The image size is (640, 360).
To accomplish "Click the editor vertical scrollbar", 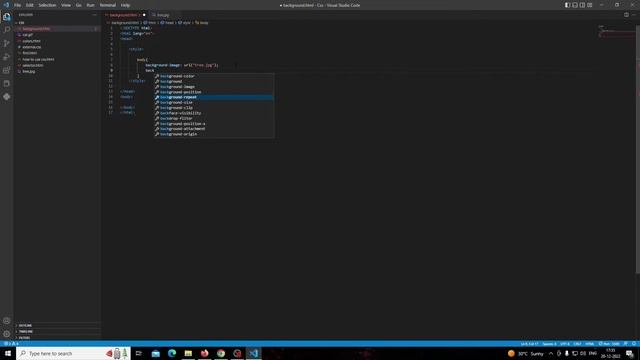I will coord(638,149).
